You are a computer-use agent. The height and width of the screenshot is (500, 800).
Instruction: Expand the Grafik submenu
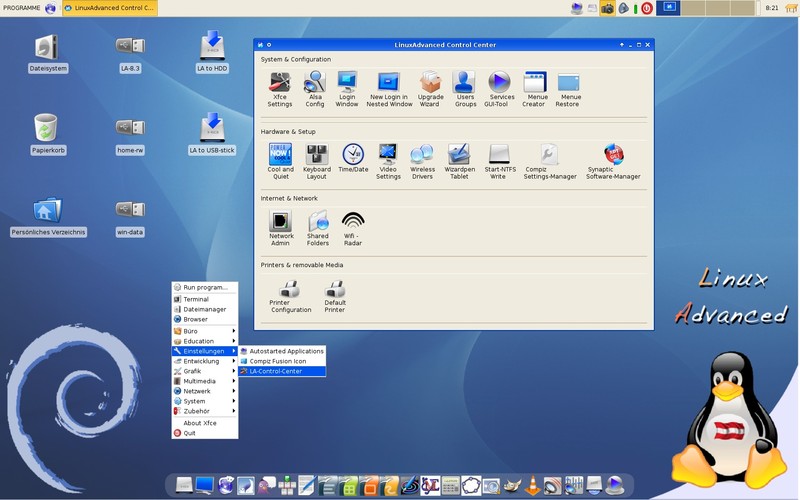[205, 371]
